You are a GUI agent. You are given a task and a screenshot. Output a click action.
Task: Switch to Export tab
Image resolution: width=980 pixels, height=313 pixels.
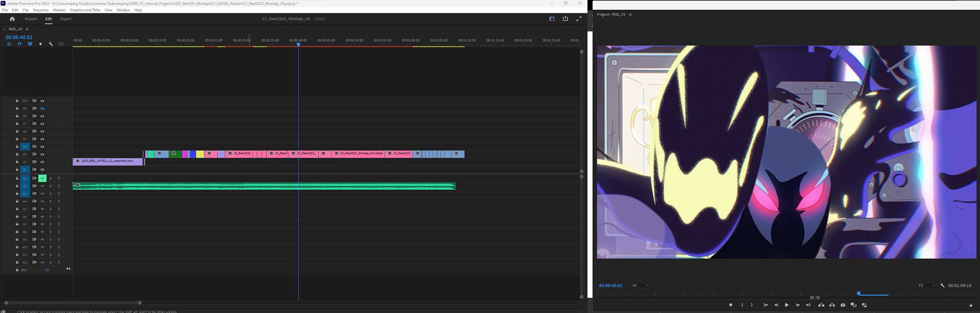coord(66,19)
